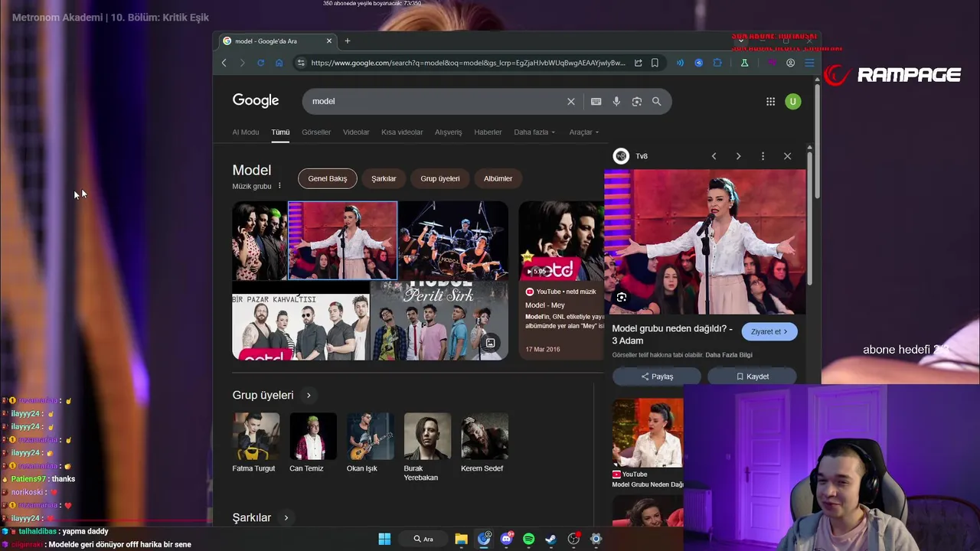Click the Paylaş button
Screen dimensions: 980x551
[657, 377]
